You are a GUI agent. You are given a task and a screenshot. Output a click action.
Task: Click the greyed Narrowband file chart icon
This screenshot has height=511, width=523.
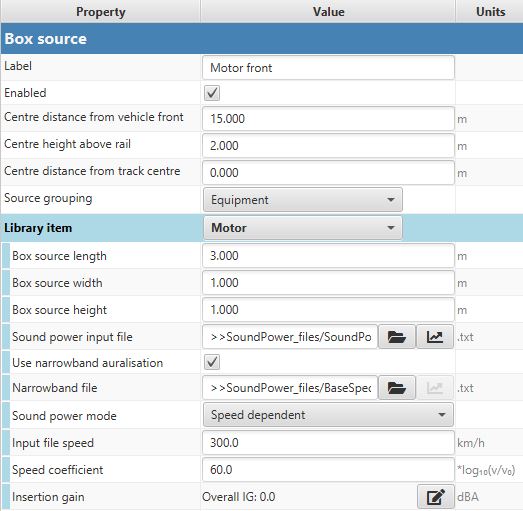(x=435, y=388)
